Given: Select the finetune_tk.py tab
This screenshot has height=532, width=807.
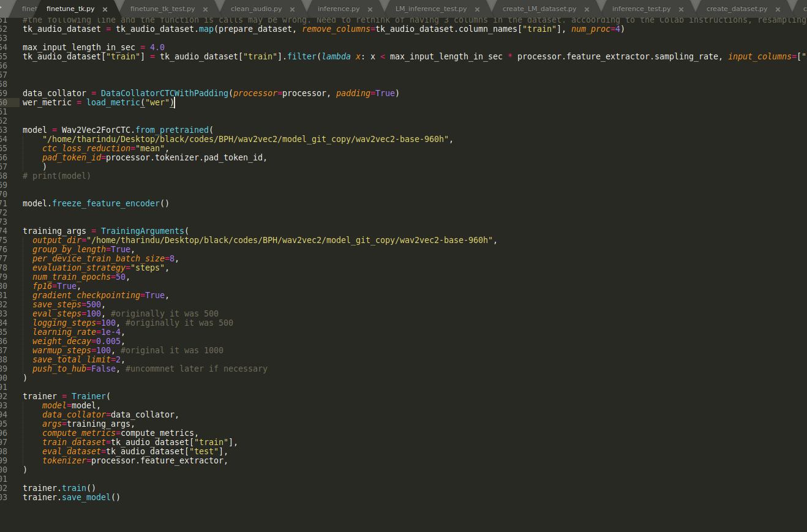Looking at the screenshot, I should [x=70, y=9].
